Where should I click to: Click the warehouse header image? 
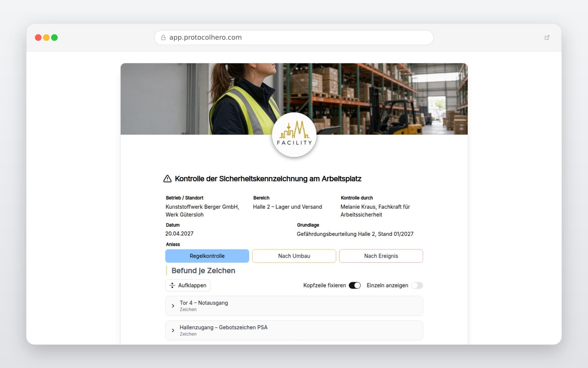pyautogui.click(x=294, y=99)
